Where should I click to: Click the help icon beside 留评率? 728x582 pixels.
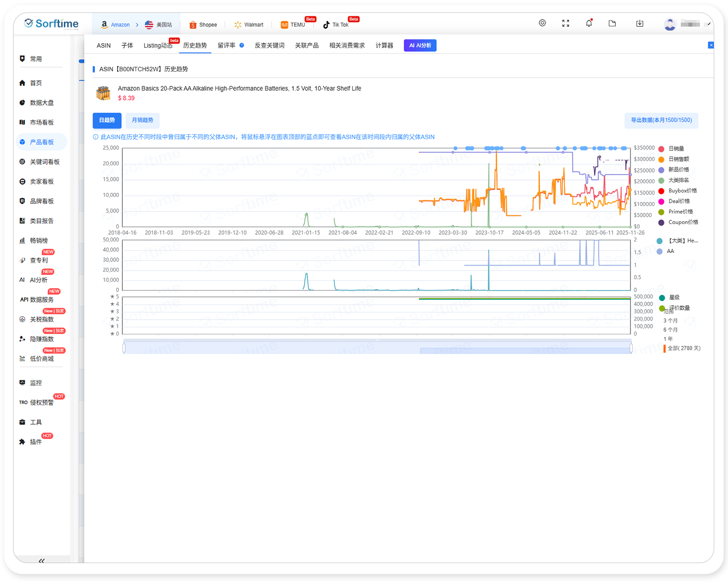click(242, 46)
